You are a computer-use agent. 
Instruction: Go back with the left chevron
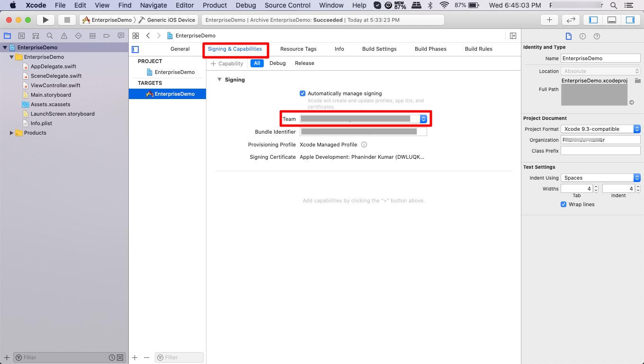[x=148, y=36]
